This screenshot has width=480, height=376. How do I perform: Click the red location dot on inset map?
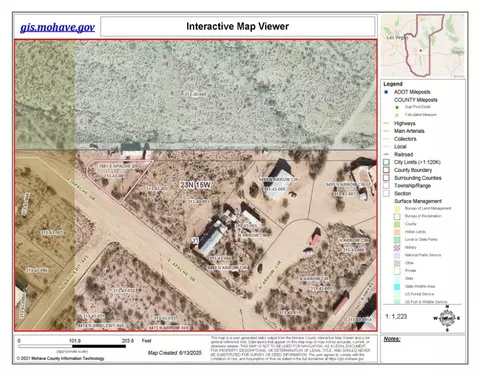tap(421, 50)
